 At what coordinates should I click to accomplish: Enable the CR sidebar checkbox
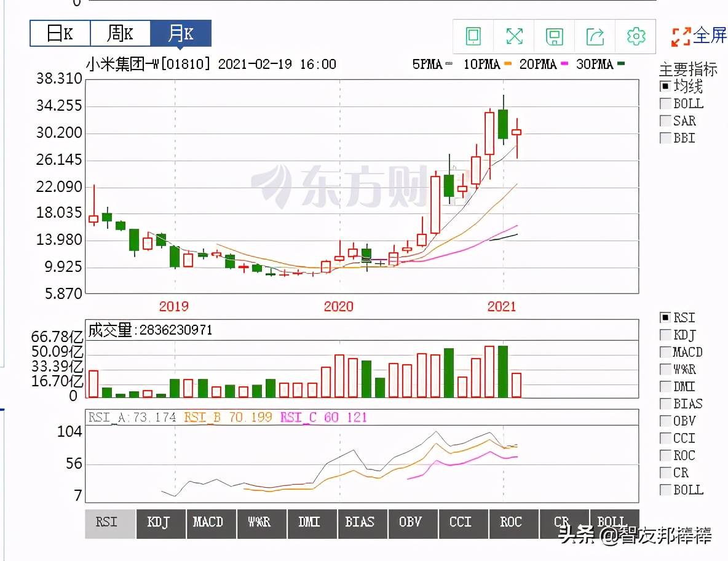pos(665,472)
